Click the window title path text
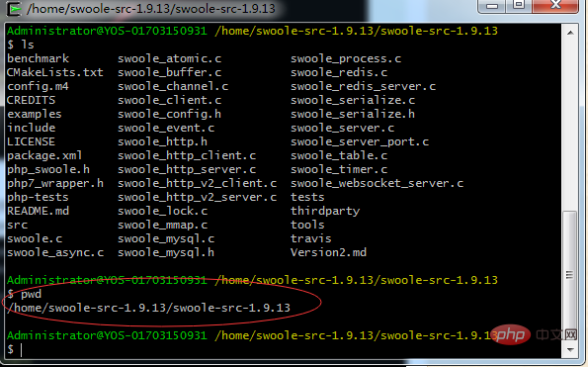Image resolution: width=588 pixels, height=367 pixels. pyautogui.click(x=151, y=8)
